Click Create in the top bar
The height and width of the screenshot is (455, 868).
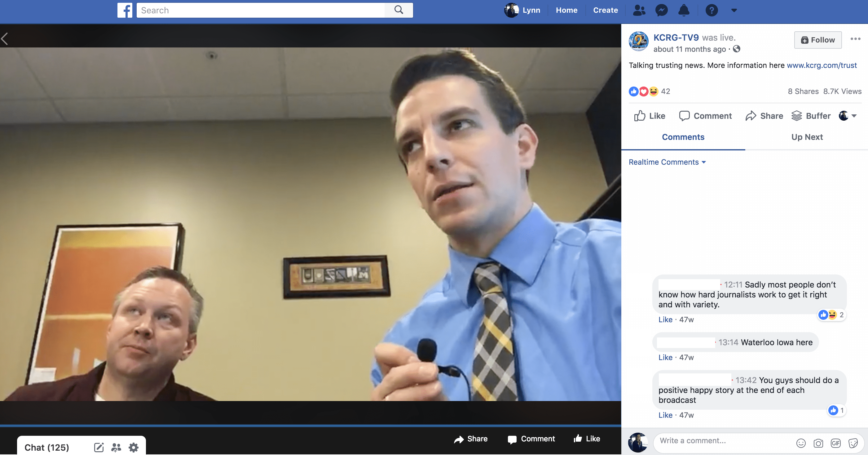coord(605,10)
